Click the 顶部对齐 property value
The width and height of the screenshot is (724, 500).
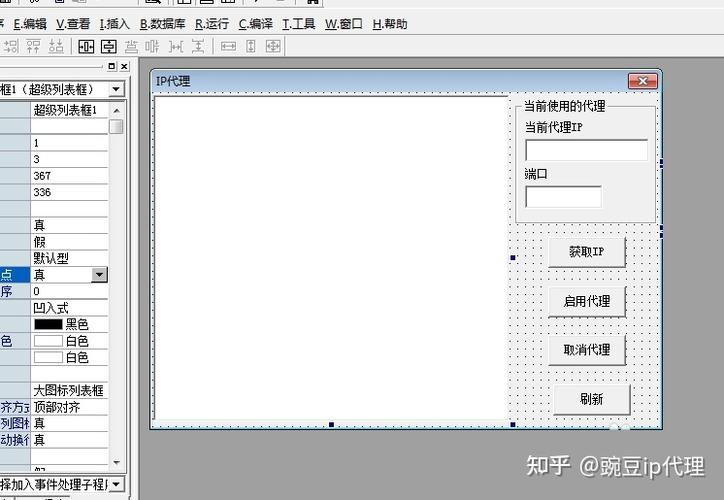click(69, 407)
